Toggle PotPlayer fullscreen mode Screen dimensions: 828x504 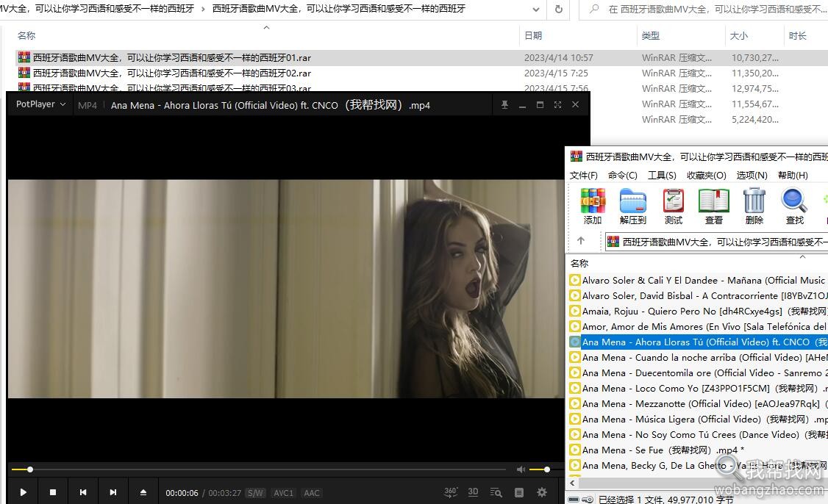pos(557,105)
